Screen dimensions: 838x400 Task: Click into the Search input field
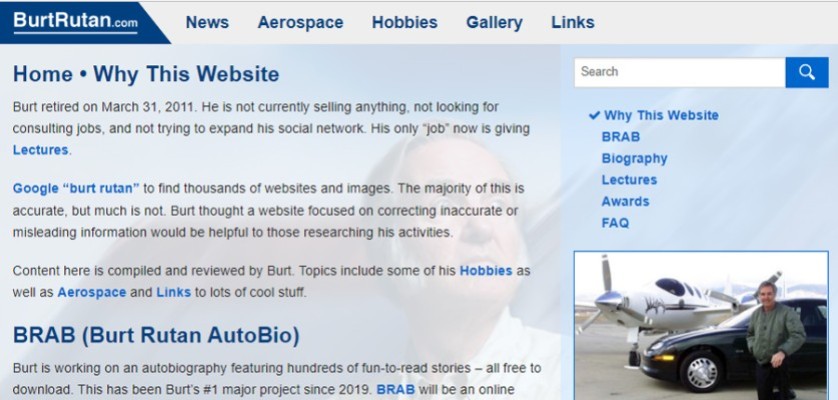[x=680, y=72]
